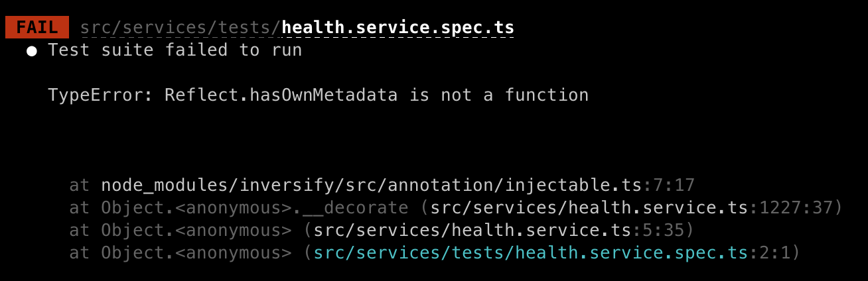The width and height of the screenshot is (868, 281).
Task: Open node_modules/inversify injectable.ts path
Action: (x=372, y=186)
